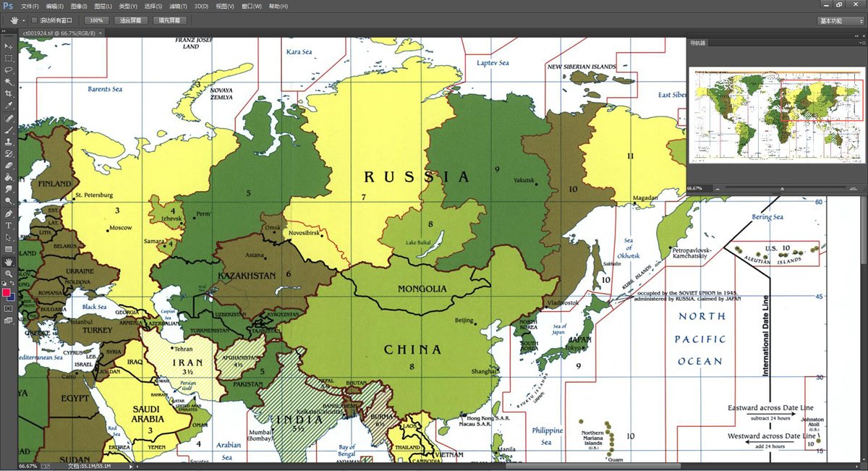Swap foreground and background colors
The width and height of the screenshot is (868, 471).
tap(14, 284)
